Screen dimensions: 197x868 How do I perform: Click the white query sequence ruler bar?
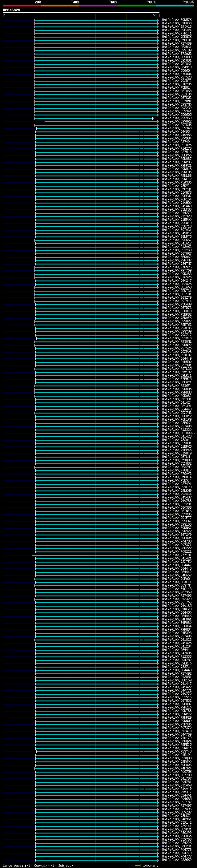(81, 13)
